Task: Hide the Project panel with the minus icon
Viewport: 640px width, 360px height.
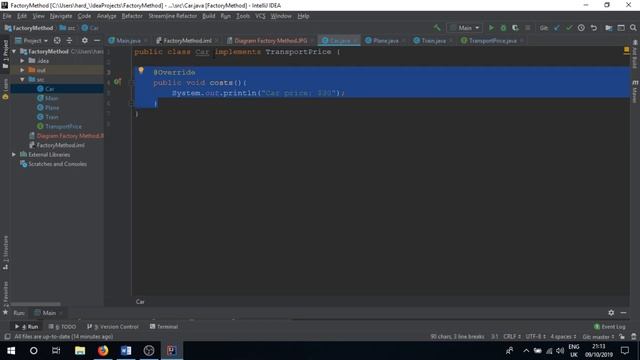Action: point(97,40)
